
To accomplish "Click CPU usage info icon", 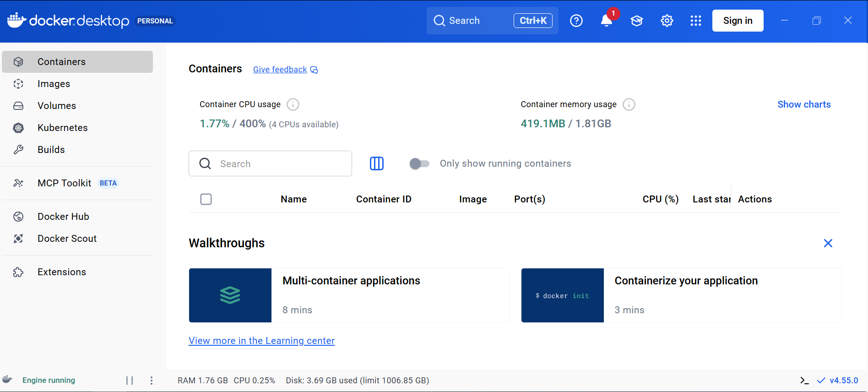I will [x=293, y=104].
